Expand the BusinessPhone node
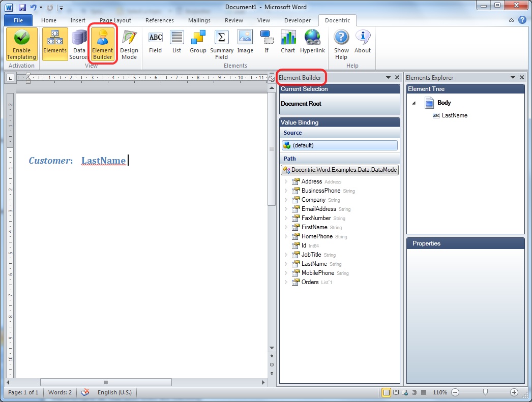Screen dimensions: 532x402 pos(286,191)
